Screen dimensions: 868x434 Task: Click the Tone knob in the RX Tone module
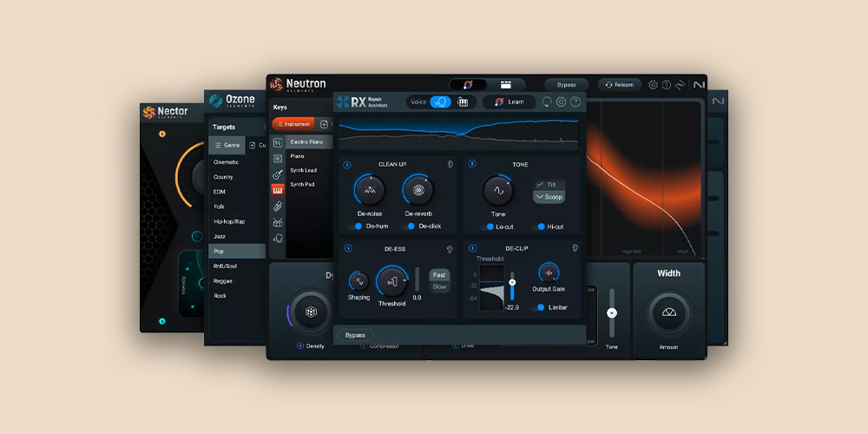pos(498,190)
